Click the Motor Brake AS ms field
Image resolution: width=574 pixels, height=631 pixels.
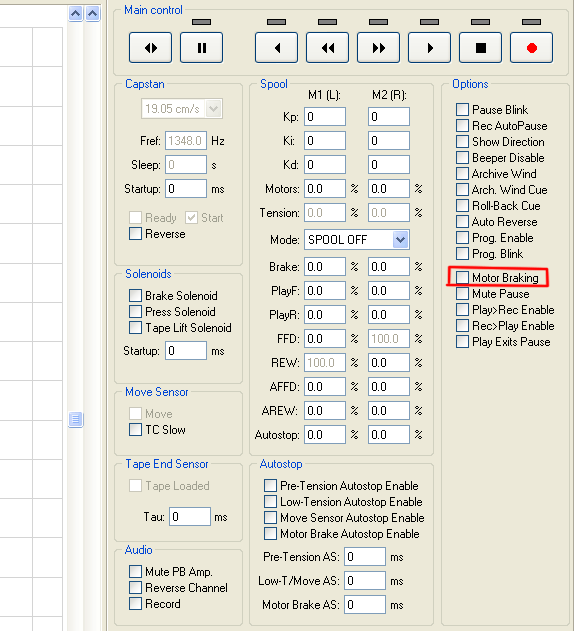[365, 605]
